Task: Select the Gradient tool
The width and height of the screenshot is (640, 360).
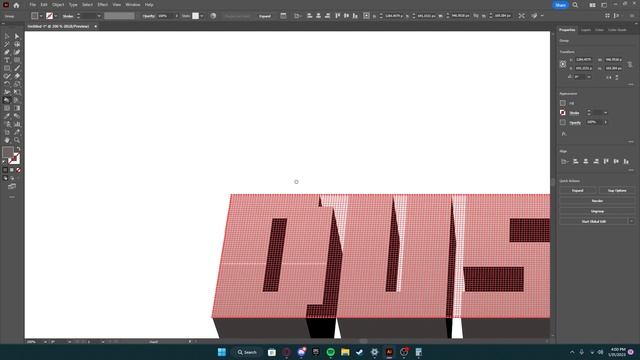Action: pos(17,108)
